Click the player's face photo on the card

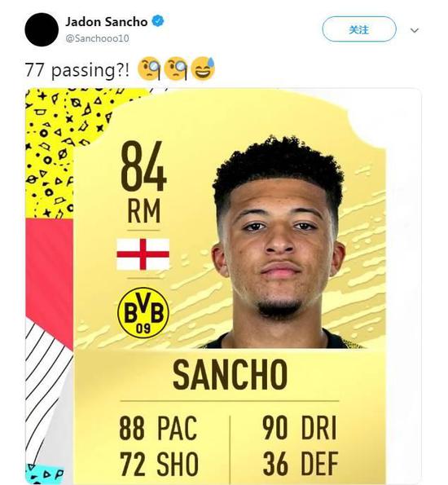[279, 243]
